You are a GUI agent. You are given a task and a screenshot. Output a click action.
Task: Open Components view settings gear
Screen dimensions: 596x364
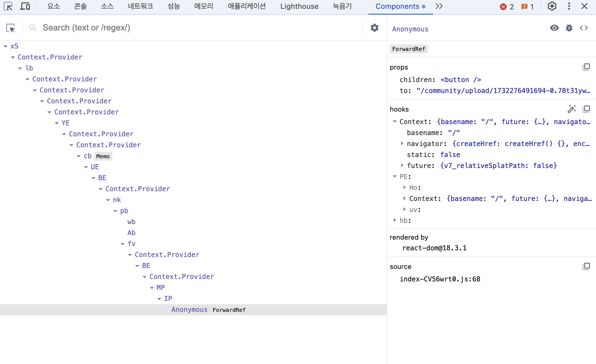[x=374, y=28]
